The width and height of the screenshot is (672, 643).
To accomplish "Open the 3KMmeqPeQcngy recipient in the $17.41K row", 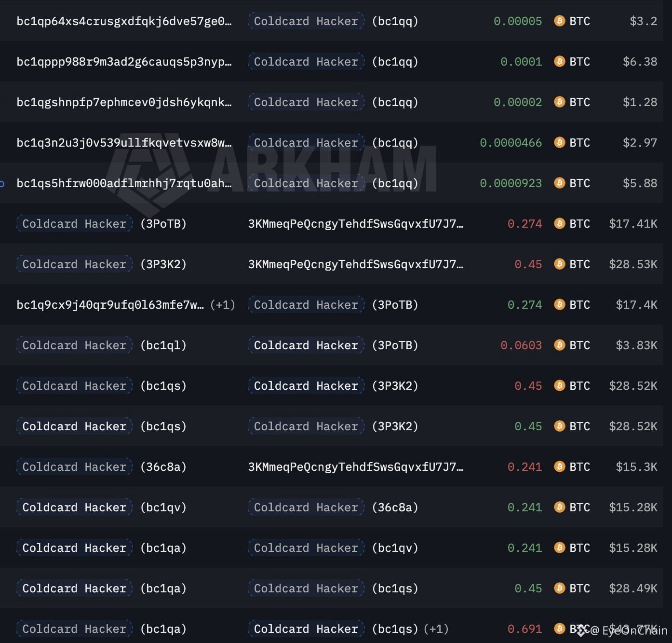I will pos(356,224).
